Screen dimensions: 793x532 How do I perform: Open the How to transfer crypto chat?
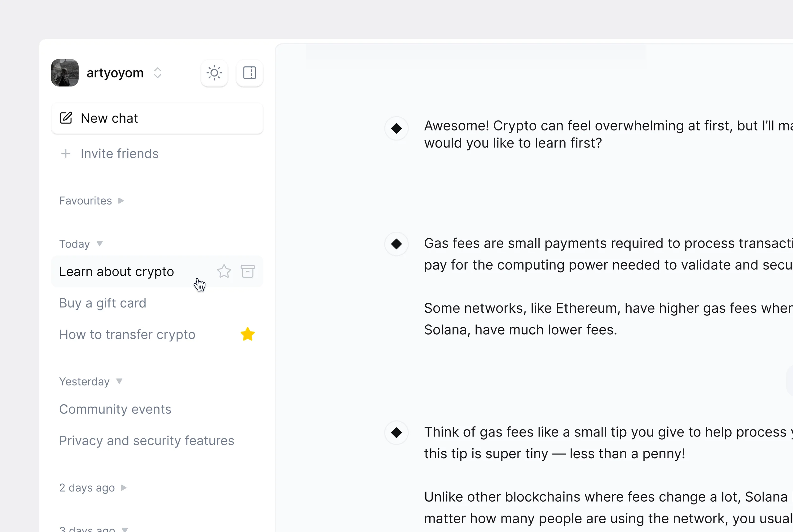click(127, 335)
